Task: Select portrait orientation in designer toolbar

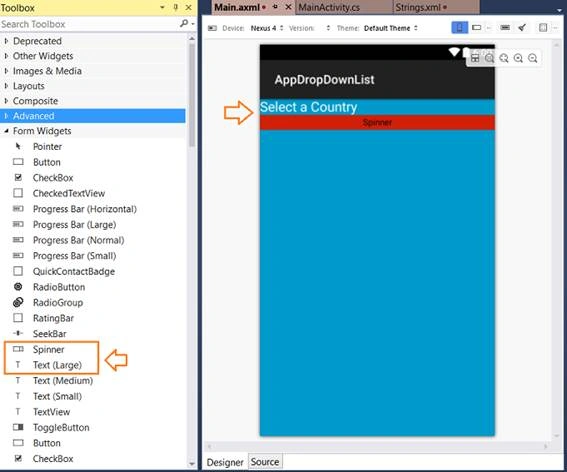Action: 460,28
